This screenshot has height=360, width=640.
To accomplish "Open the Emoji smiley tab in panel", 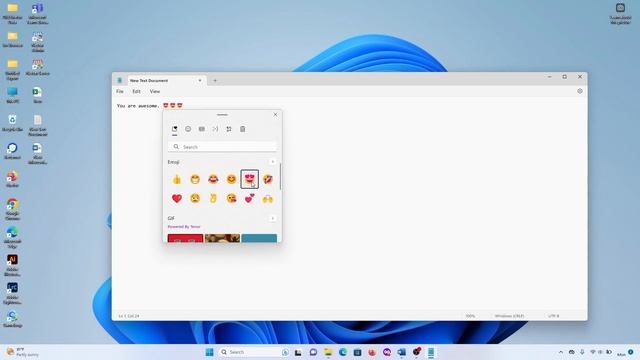I will [x=188, y=129].
